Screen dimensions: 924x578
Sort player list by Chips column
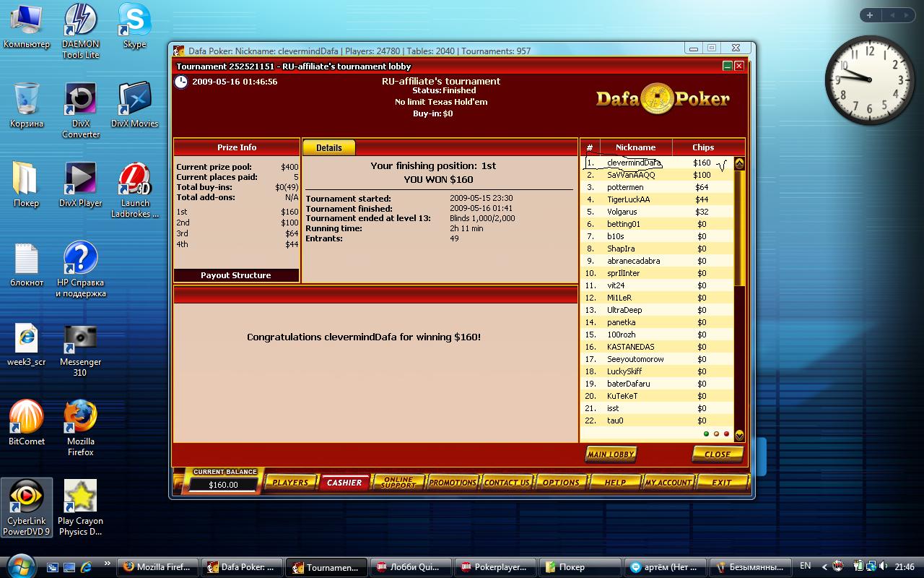702,147
